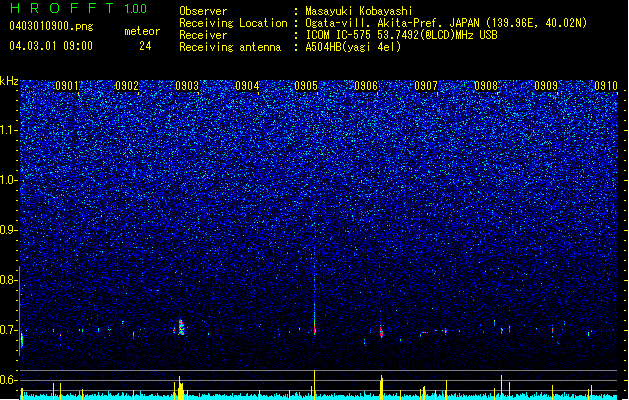Click the A504HB(yagi 4el) antenna text
The height and width of the screenshot is (400, 629).
point(353,47)
